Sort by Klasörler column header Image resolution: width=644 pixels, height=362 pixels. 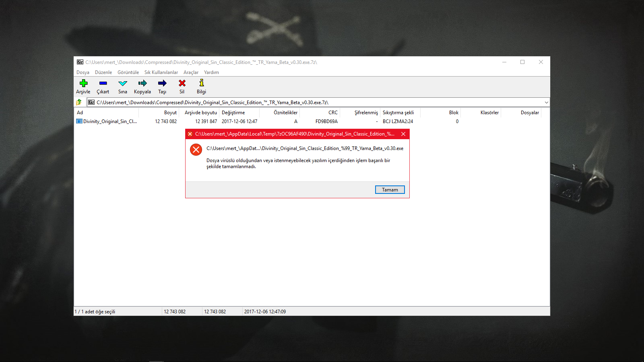[x=481, y=113]
